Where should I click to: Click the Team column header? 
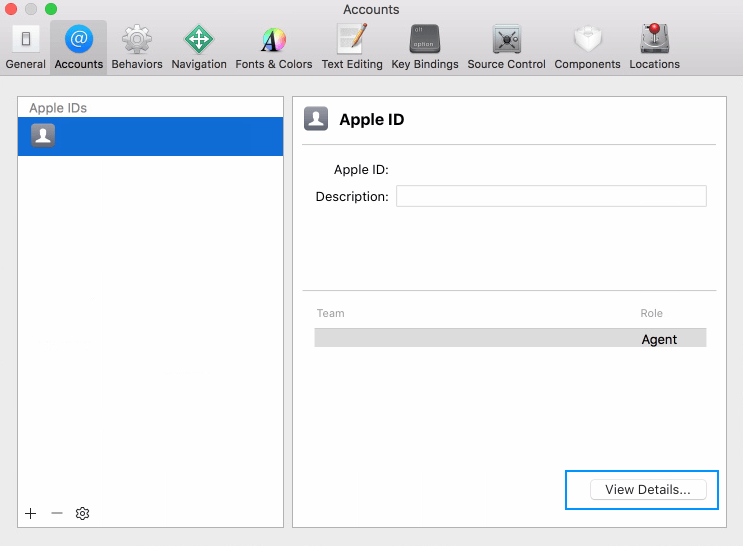tap(331, 313)
